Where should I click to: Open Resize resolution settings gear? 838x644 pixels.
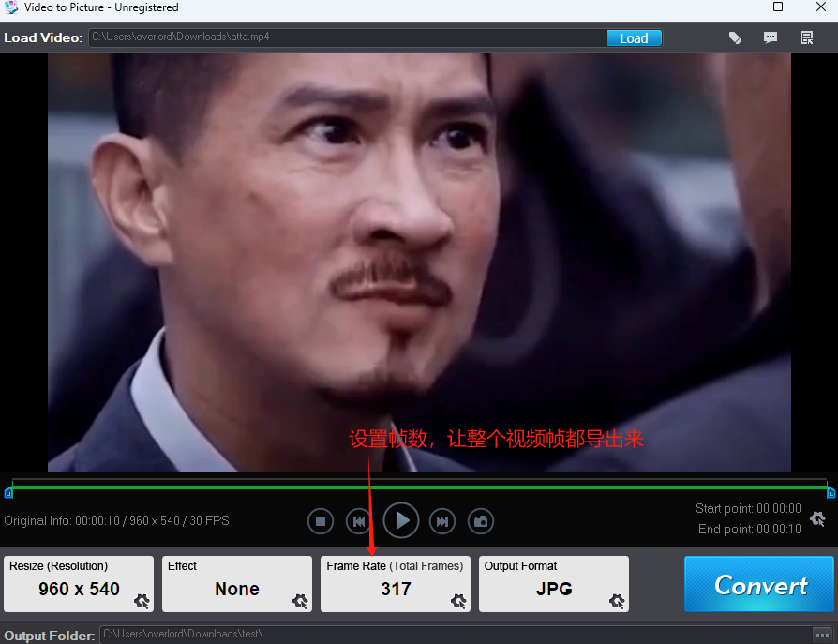(x=142, y=601)
